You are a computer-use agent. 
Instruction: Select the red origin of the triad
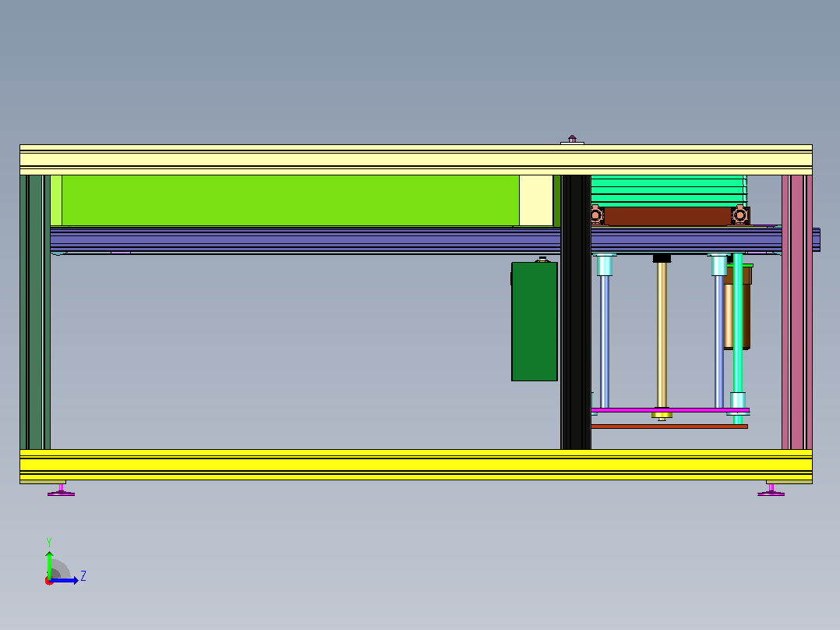(49, 581)
